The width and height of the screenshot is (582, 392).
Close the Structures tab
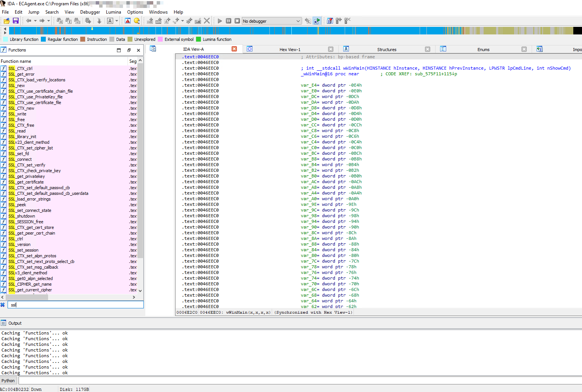tap(428, 49)
